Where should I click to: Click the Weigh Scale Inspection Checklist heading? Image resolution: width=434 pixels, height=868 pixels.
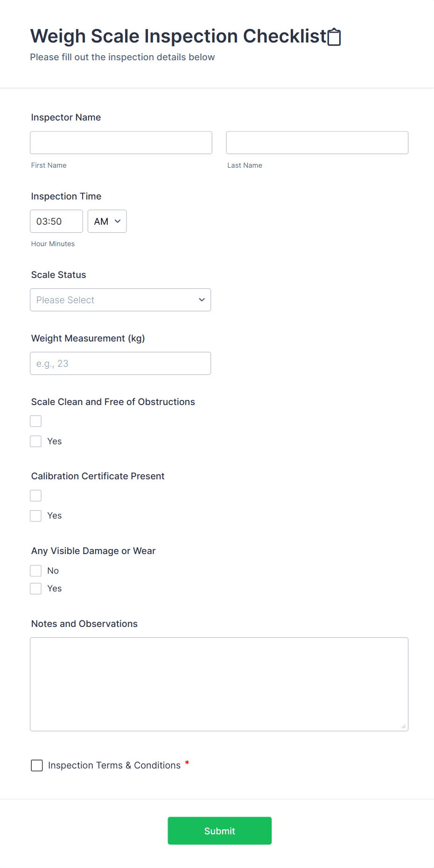tap(178, 36)
